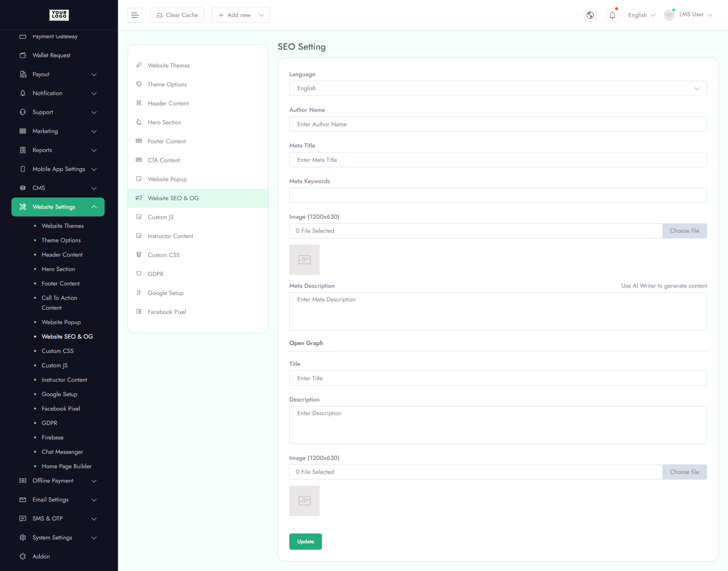728x571 pixels.
Task: Open the globe website icon in header
Action: click(x=590, y=15)
